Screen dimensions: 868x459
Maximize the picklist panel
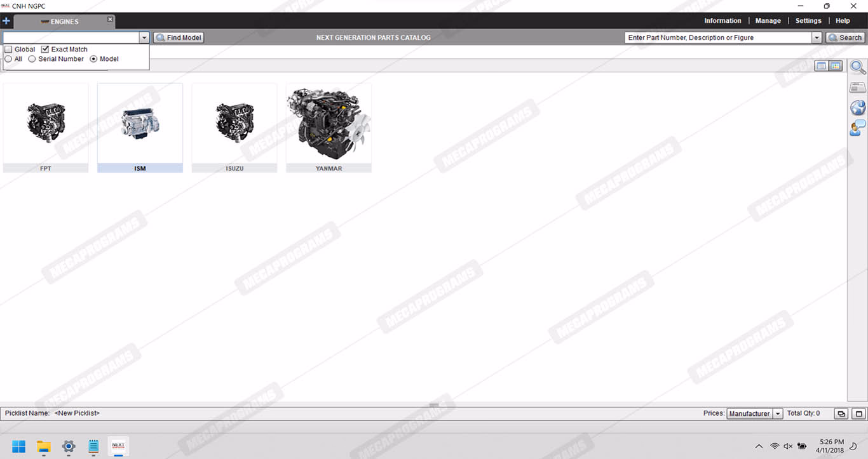click(858, 413)
